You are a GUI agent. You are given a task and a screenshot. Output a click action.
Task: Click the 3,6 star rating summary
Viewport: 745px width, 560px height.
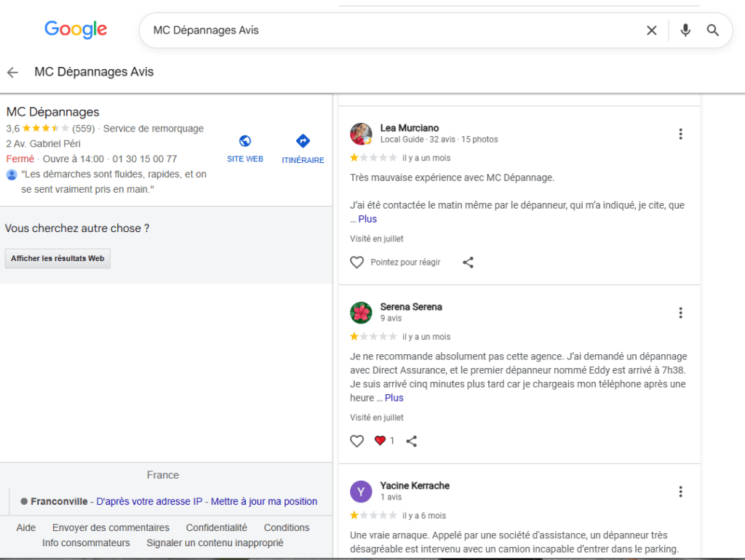point(38,129)
